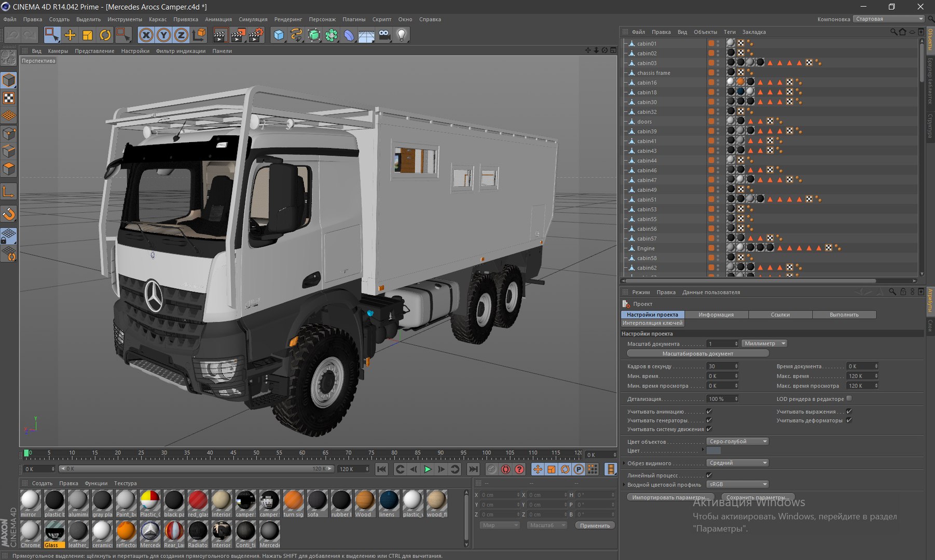Click the timeline range slider bar

coord(196,469)
